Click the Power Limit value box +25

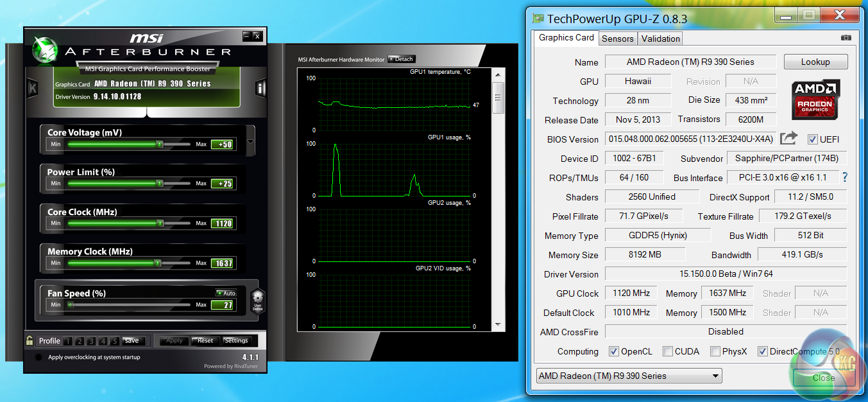point(223,184)
